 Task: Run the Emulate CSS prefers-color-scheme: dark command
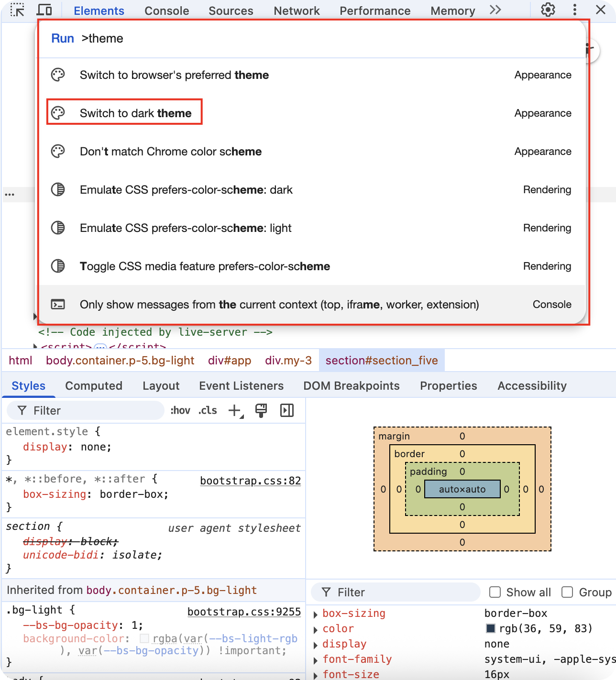pyautogui.click(x=186, y=190)
